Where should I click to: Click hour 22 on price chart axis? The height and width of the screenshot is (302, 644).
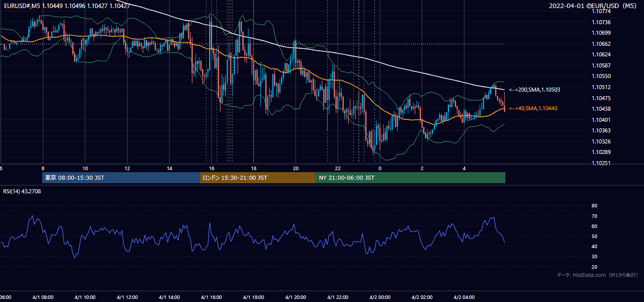coord(338,168)
